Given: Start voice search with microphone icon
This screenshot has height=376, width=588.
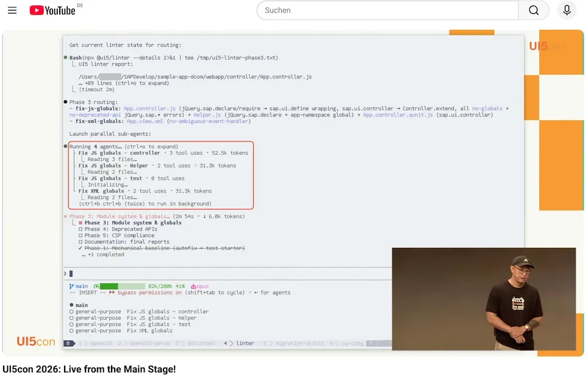Looking at the screenshot, I should tap(567, 10).
